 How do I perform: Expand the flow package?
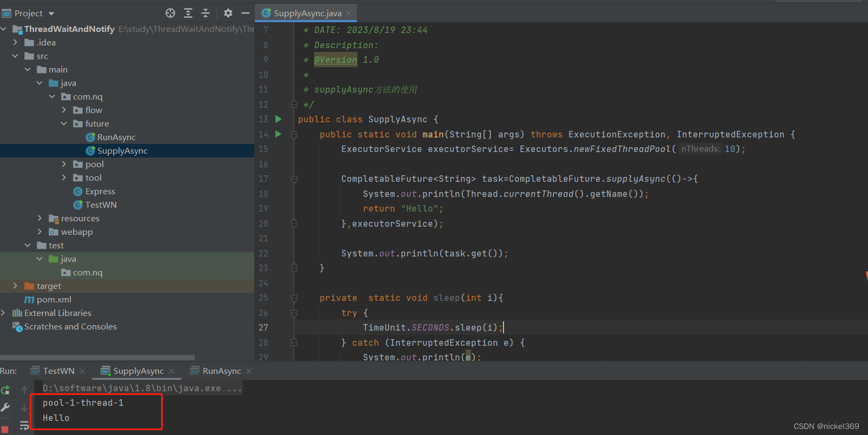pyautogui.click(x=64, y=110)
